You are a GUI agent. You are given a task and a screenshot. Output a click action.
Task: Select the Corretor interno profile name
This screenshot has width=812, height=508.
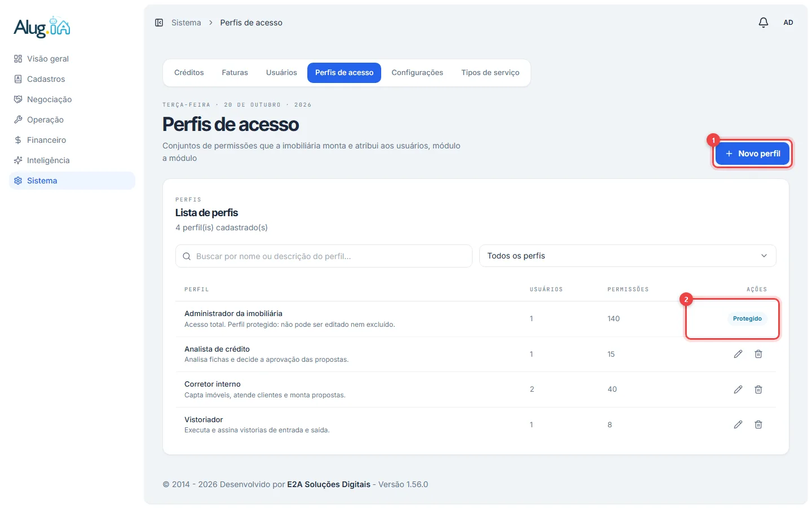tap(213, 384)
